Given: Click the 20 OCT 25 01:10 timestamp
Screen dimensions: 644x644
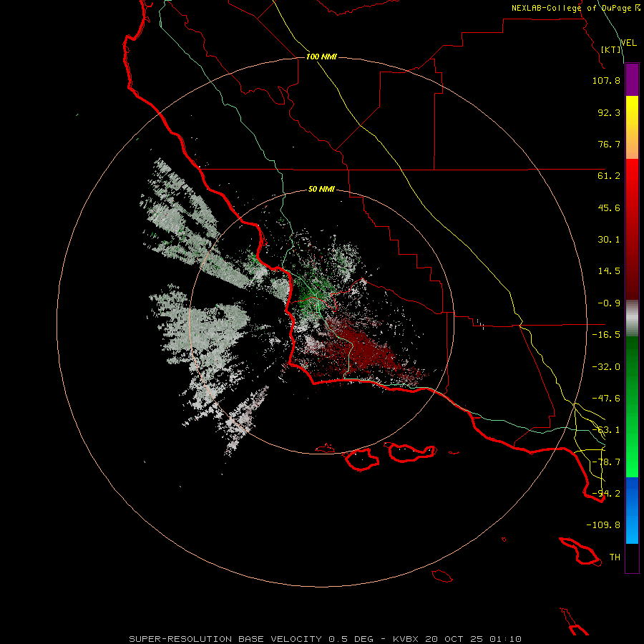Looking at the screenshot, I should click(x=473, y=639).
